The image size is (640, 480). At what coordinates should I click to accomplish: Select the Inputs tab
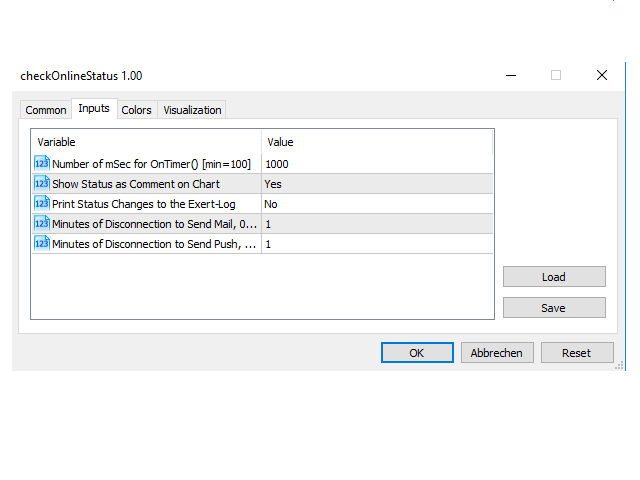[x=94, y=109]
